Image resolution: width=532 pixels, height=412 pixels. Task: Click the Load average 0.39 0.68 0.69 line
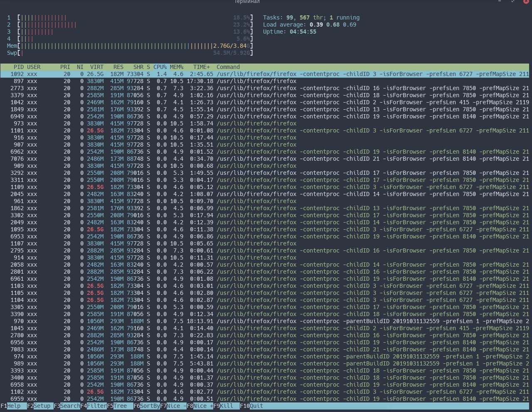tap(310, 25)
